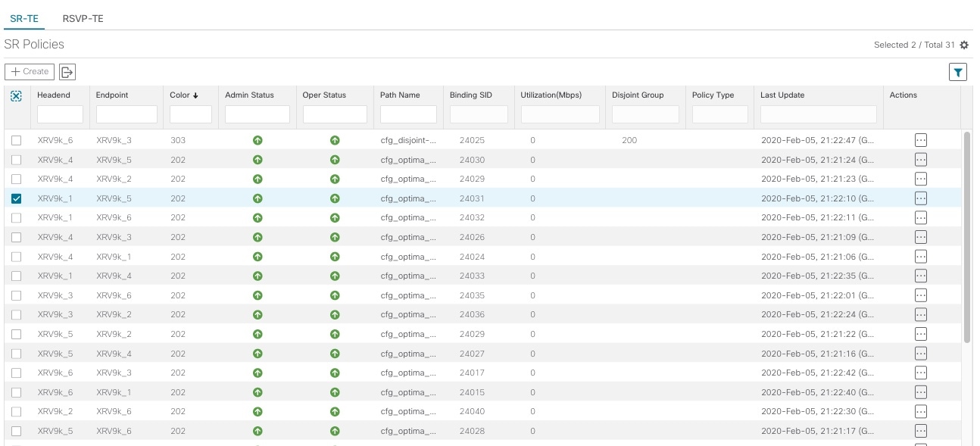Click the Last Update column header
The image size is (980, 446).
(x=782, y=95)
